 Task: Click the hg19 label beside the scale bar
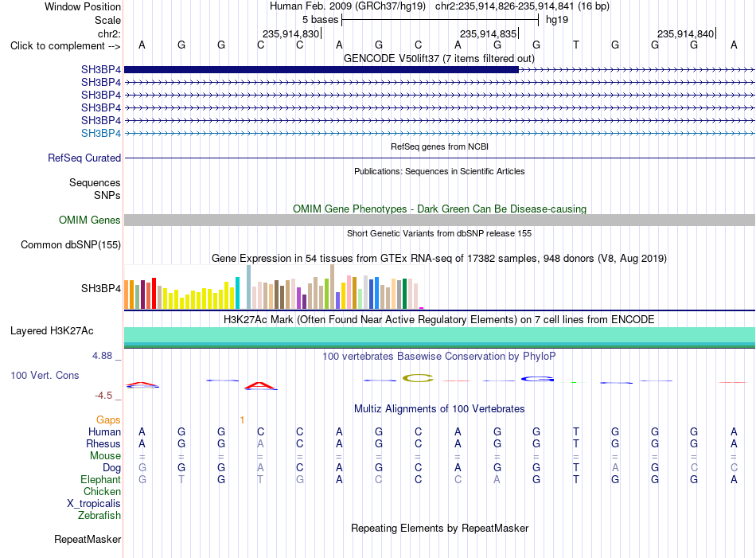point(557,20)
